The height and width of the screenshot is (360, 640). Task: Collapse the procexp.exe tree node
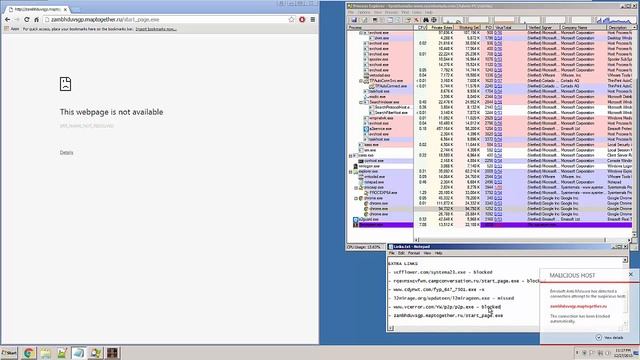click(356, 187)
